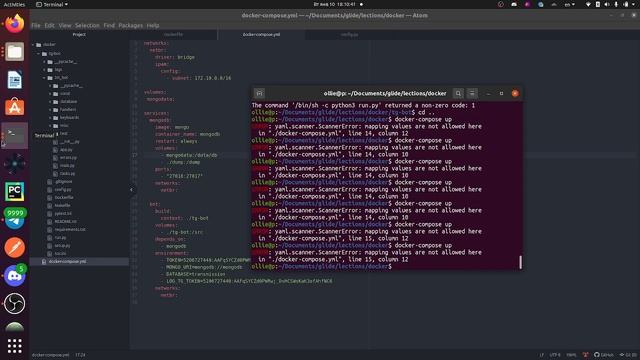Open the terminal hamburger menu

pyautogui.click(x=472, y=93)
